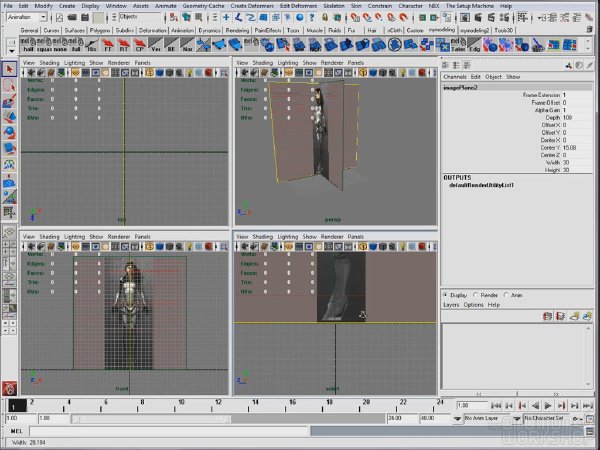The image size is (600, 450).
Task: Step back one frame button
Action: 509,406
